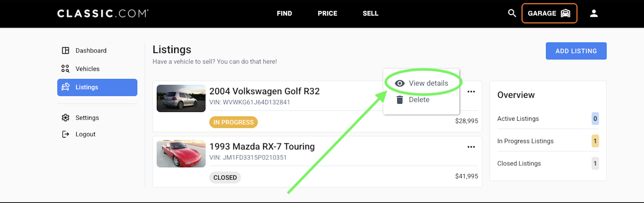The width and height of the screenshot is (644, 203).
Task: Open three-dot menu for Mazda RX-7
Action: pyautogui.click(x=471, y=147)
